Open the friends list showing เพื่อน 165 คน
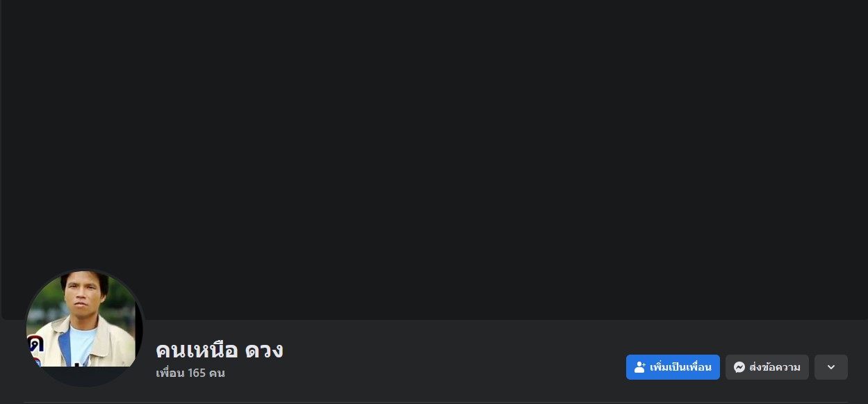This screenshot has height=404, width=868. pos(190,373)
